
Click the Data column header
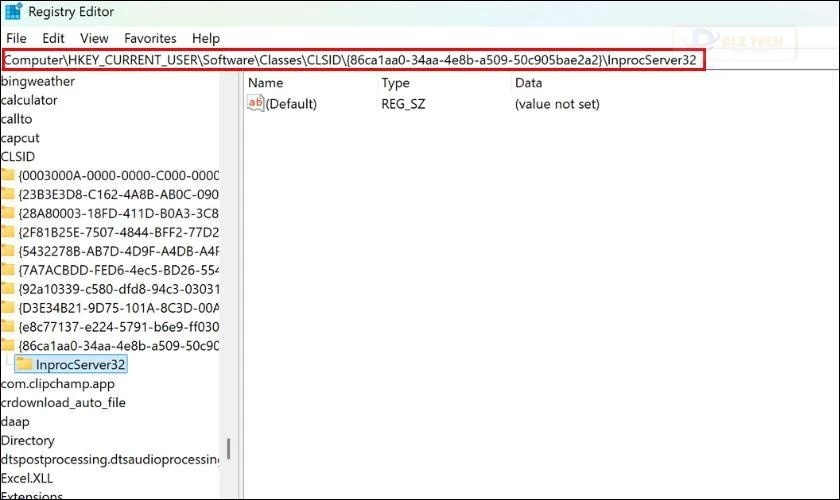[528, 83]
